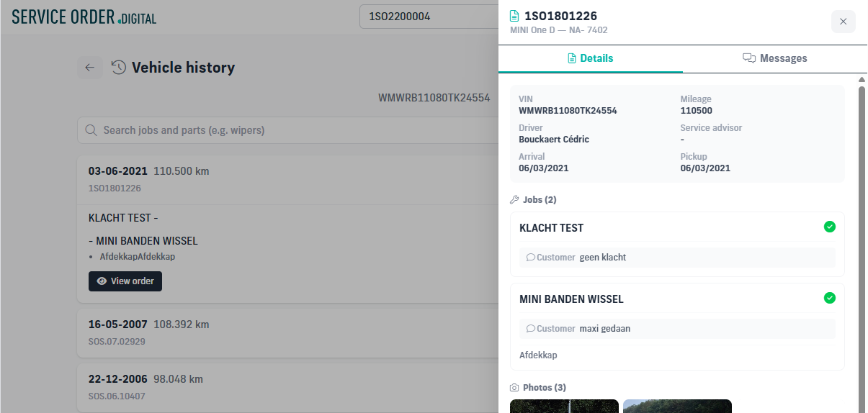Click the comment icon before maxi gedaan
The width and height of the screenshot is (868, 413).
pyautogui.click(x=531, y=328)
